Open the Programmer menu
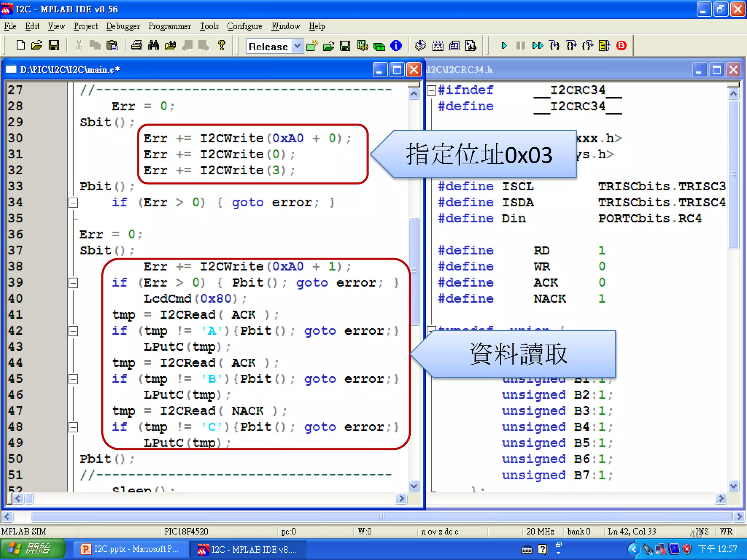Image resolution: width=747 pixels, height=560 pixels. (170, 27)
